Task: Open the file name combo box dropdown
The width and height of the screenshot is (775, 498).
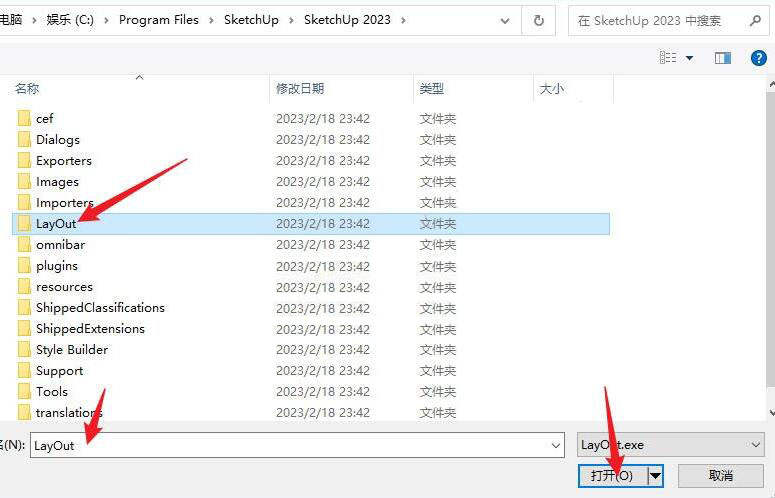Action: tap(556, 446)
